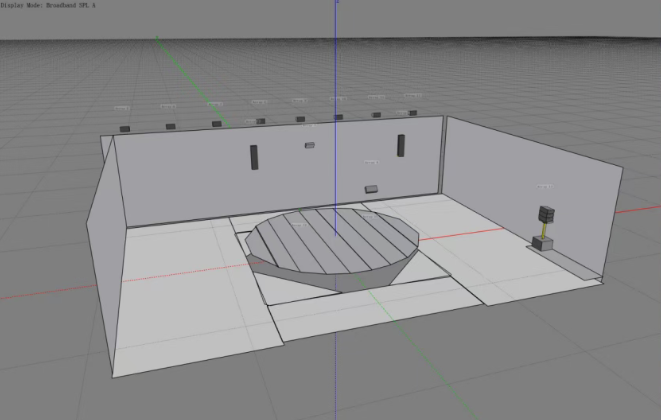Pick the small upper center speaker on back wall
Image resolution: width=661 pixels, height=420 pixels.
[310, 145]
